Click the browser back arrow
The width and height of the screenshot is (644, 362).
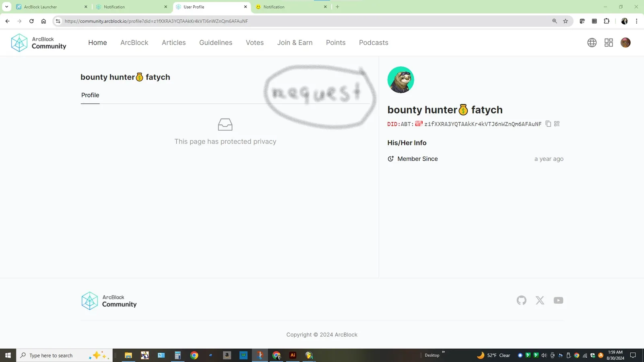point(7,21)
